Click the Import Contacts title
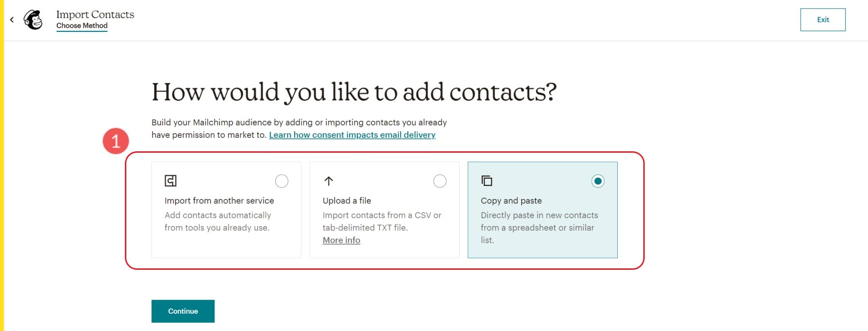 coord(95,14)
